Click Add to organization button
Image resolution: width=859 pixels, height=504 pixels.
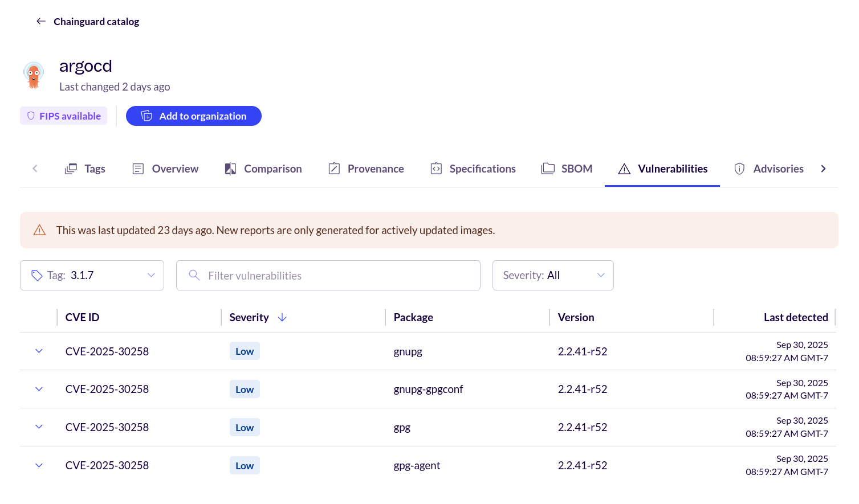(x=193, y=116)
